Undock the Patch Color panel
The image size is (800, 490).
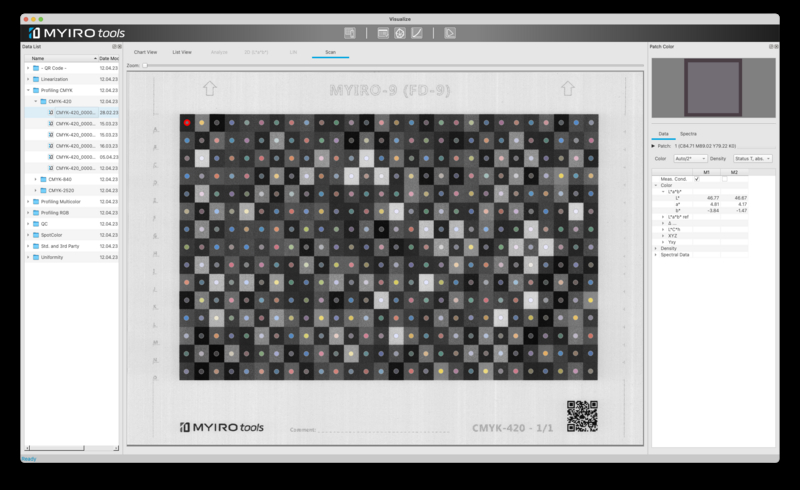click(771, 46)
